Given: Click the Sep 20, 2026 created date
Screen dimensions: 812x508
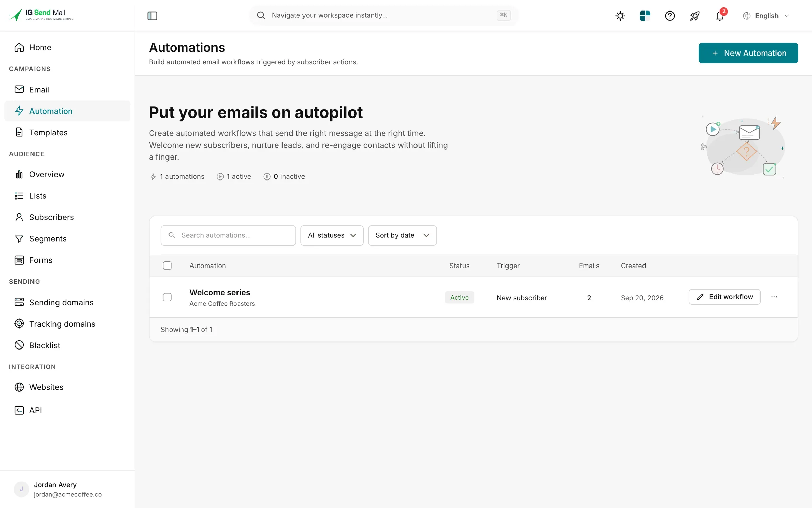Looking at the screenshot, I should tap(642, 298).
